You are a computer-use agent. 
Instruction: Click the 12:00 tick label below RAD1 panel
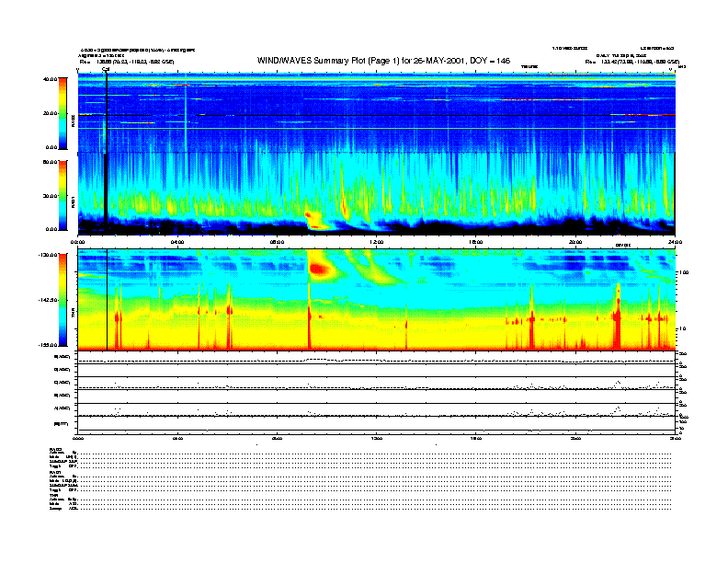(x=377, y=242)
